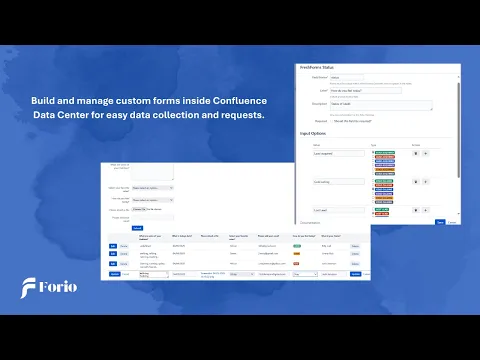Viewport: 480px width, 360px height.
Task: Open the feeling dropdown in the table edit row
Action: coord(305,274)
